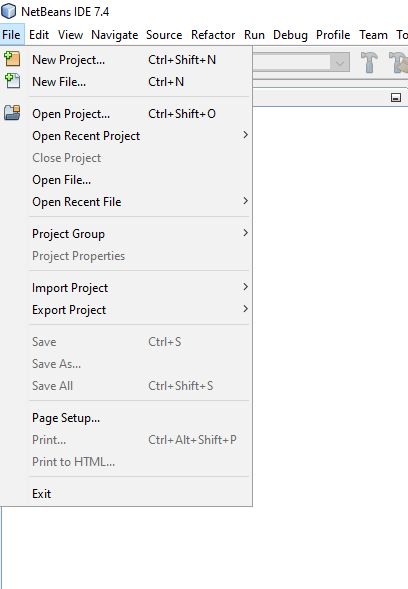Expand the Project Group submenu
Image resolution: width=408 pixels, height=589 pixels.
point(140,234)
